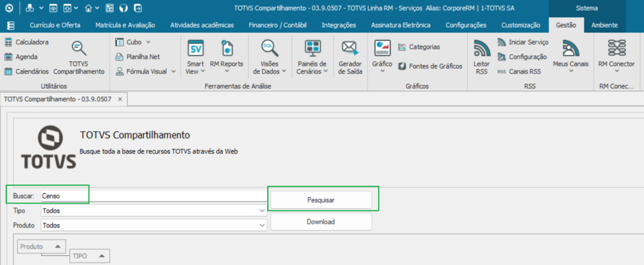Open RSS Configuração

[522, 57]
